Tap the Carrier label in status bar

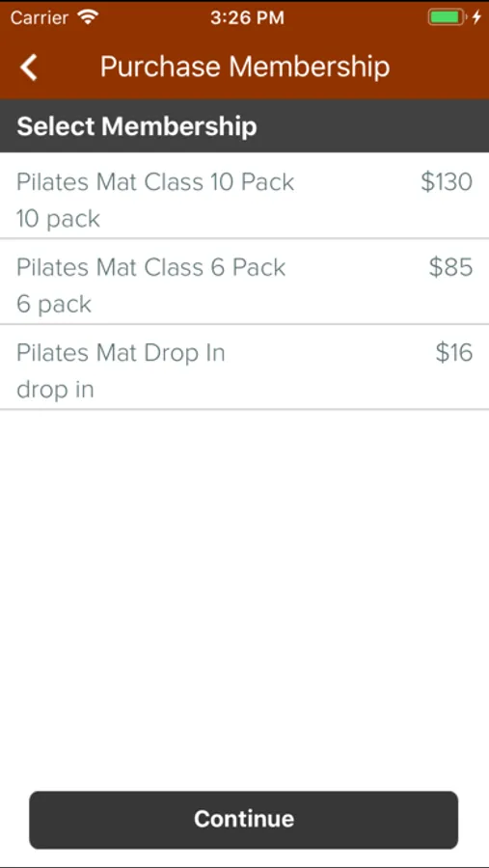click(39, 17)
